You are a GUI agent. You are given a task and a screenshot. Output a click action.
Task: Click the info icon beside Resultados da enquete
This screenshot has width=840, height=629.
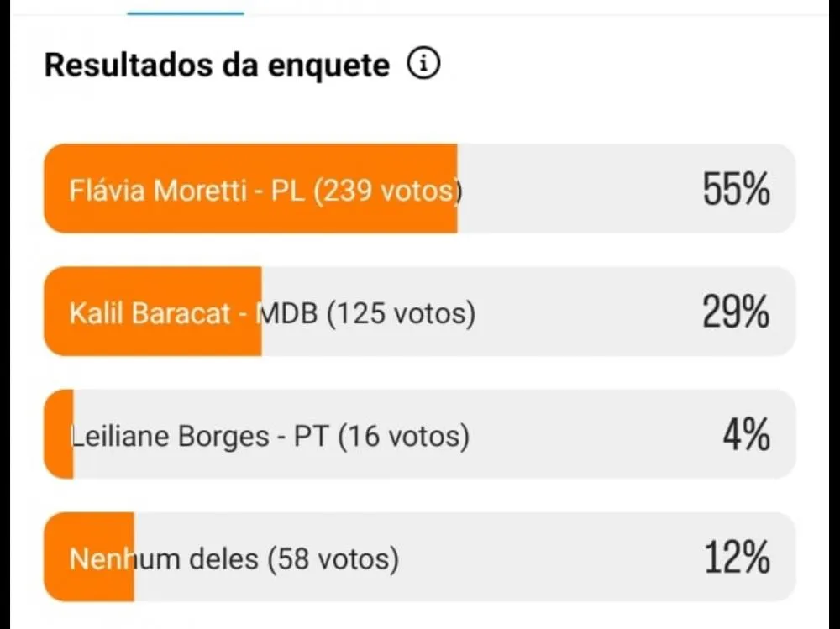[x=424, y=64]
